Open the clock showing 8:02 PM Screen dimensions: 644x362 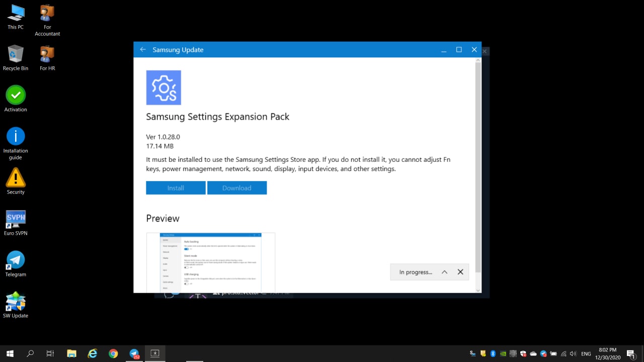[608, 353]
